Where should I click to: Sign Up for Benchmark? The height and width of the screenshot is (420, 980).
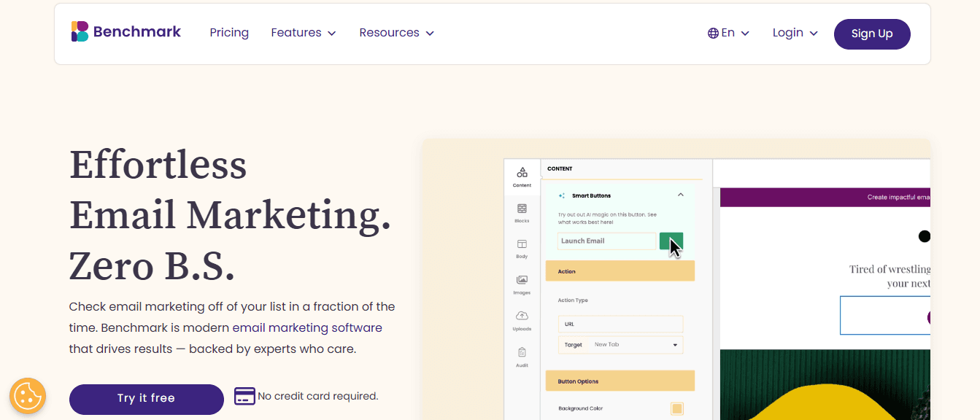[872, 34]
